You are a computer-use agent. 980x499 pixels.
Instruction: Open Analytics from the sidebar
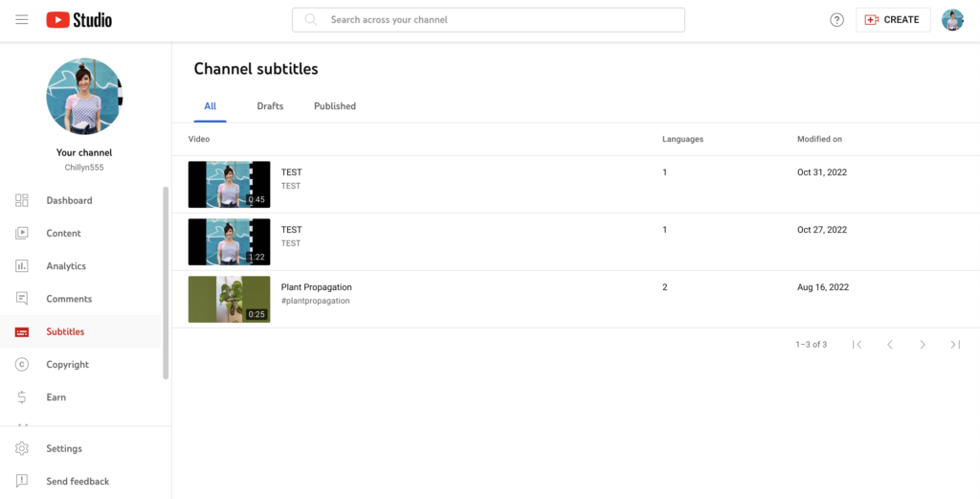tap(66, 266)
